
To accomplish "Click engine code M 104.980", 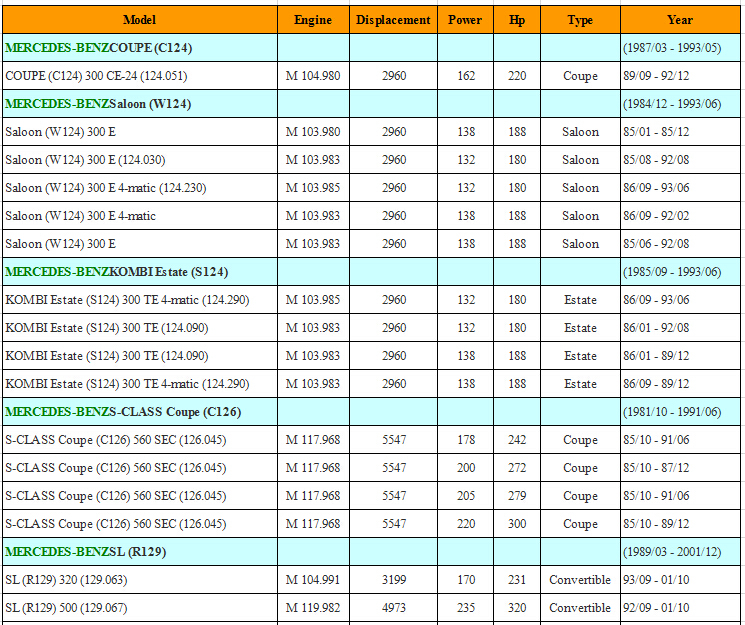I will click(x=313, y=76).
